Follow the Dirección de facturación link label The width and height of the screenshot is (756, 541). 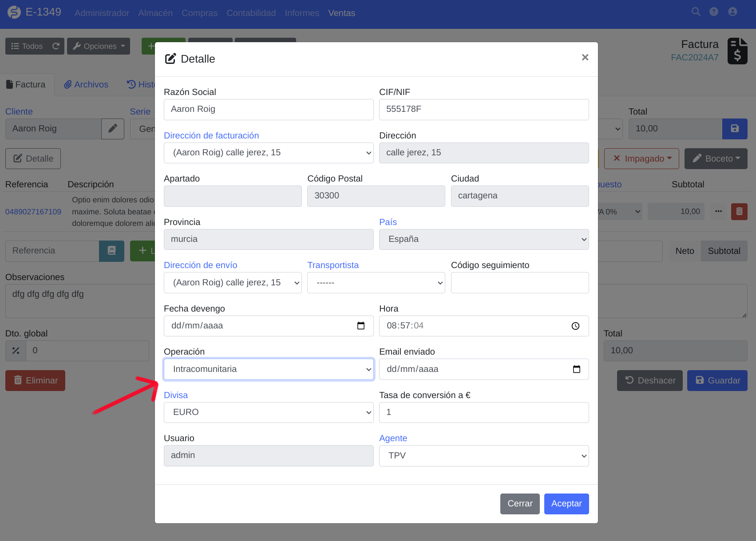(211, 135)
